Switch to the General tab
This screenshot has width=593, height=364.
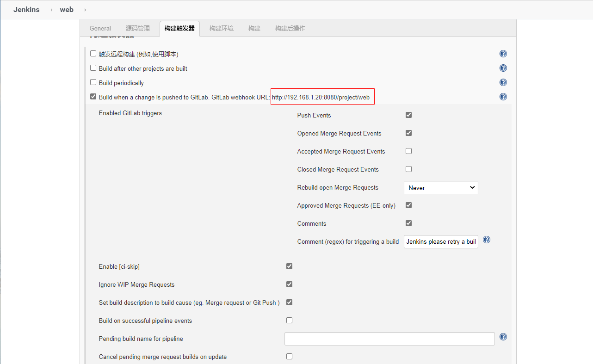(x=100, y=28)
